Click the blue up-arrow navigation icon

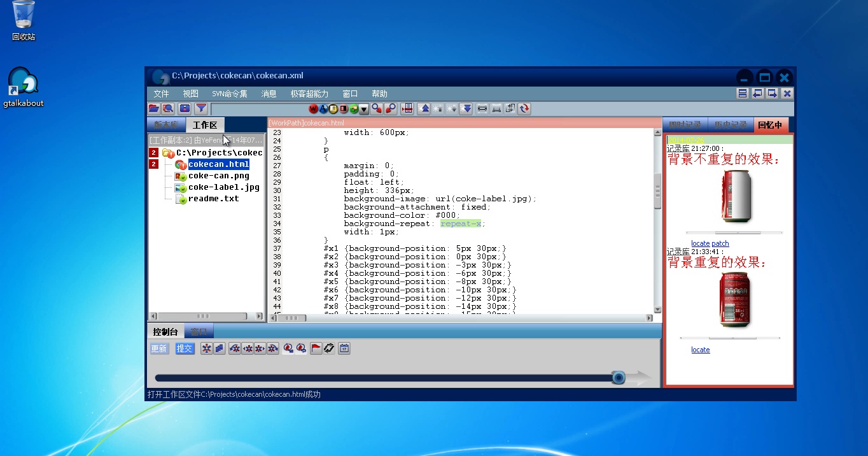coord(423,109)
